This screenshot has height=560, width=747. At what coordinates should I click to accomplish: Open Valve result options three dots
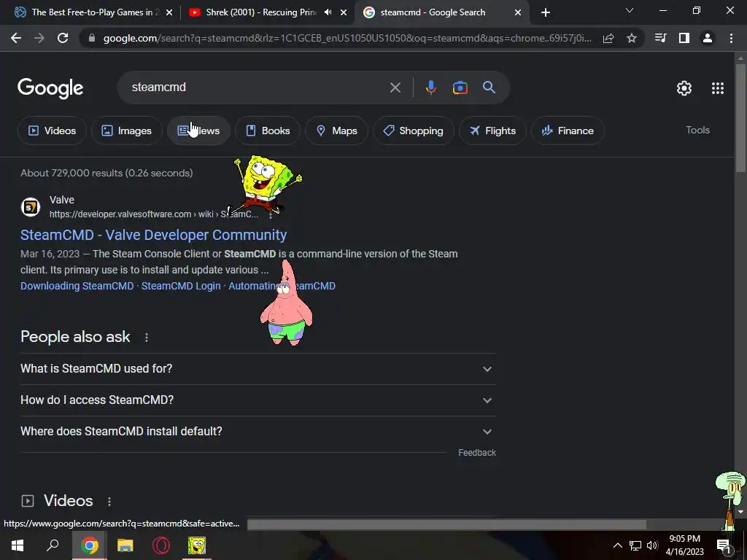click(270, 215)
